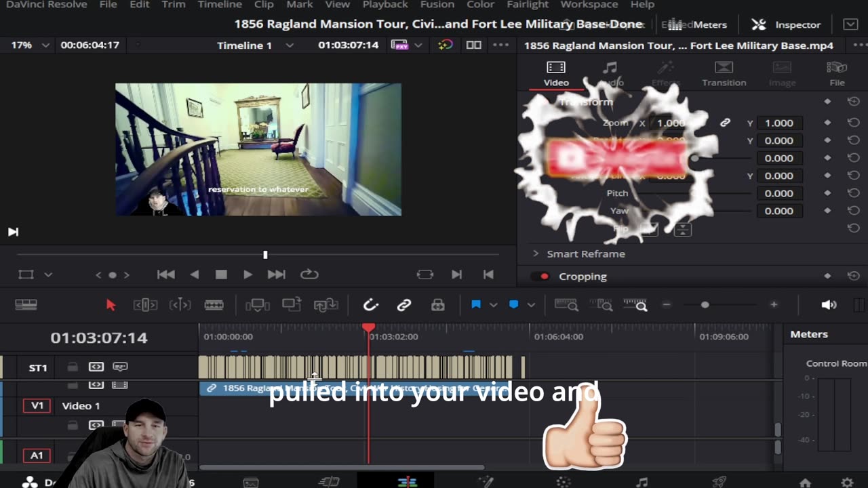This screenshot has width=868, height=488.
Task: Toggle Position Lock
Action: pos(438,305)
